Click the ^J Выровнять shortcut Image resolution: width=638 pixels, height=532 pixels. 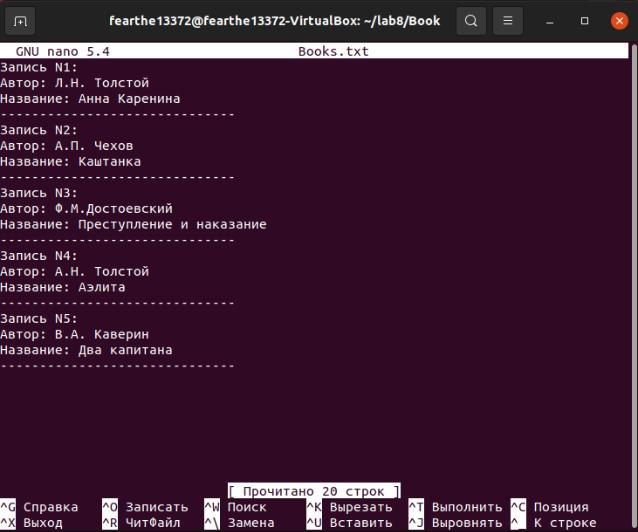(x=455, y=523)
